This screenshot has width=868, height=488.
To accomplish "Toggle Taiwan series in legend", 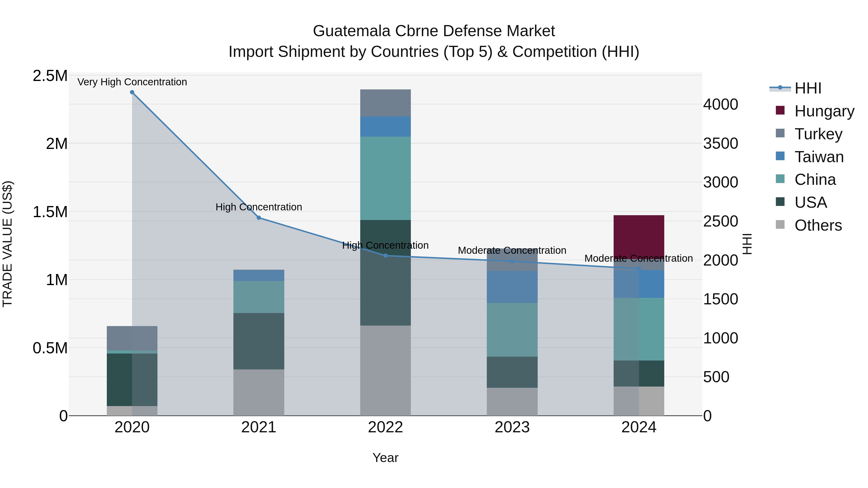I will [x=809, y=157].
